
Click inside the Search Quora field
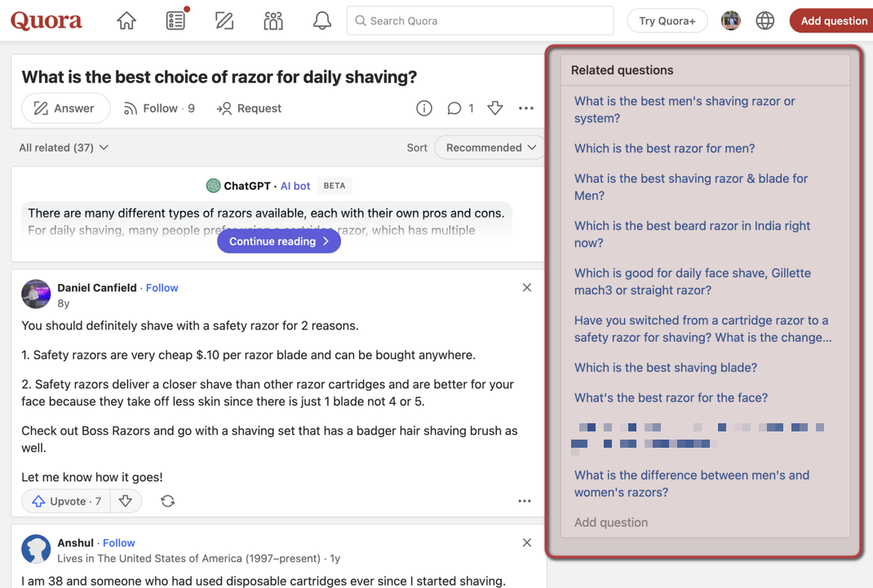[x=481, y=20]
